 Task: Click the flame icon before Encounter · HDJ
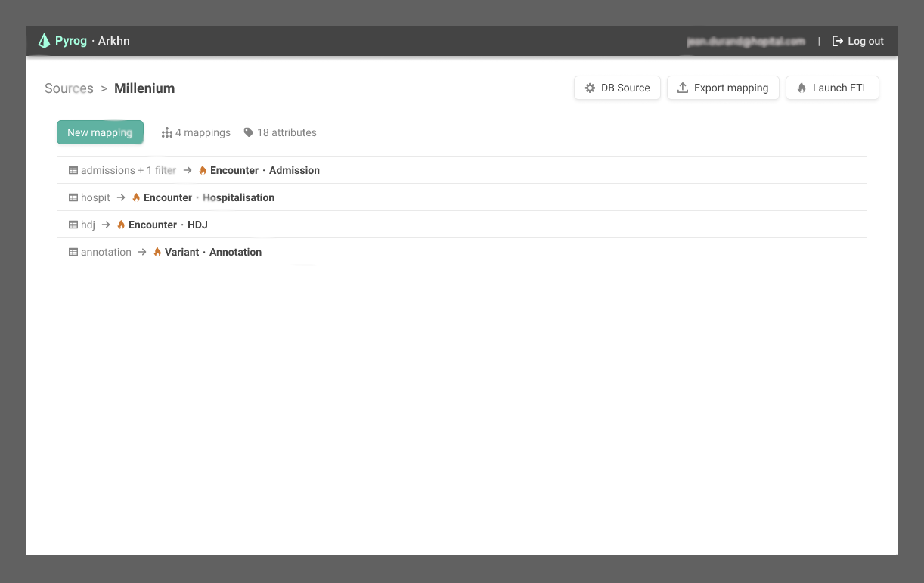121,225
